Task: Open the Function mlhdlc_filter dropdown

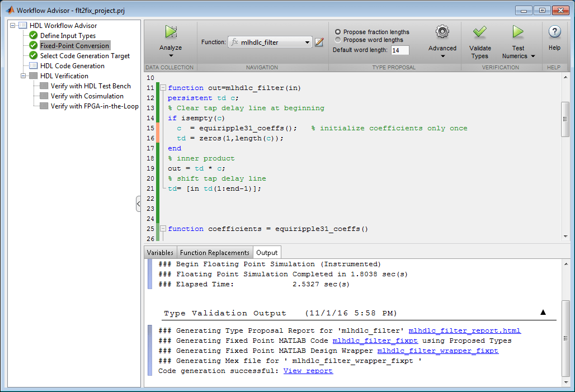Action: [x=308, y=42]
